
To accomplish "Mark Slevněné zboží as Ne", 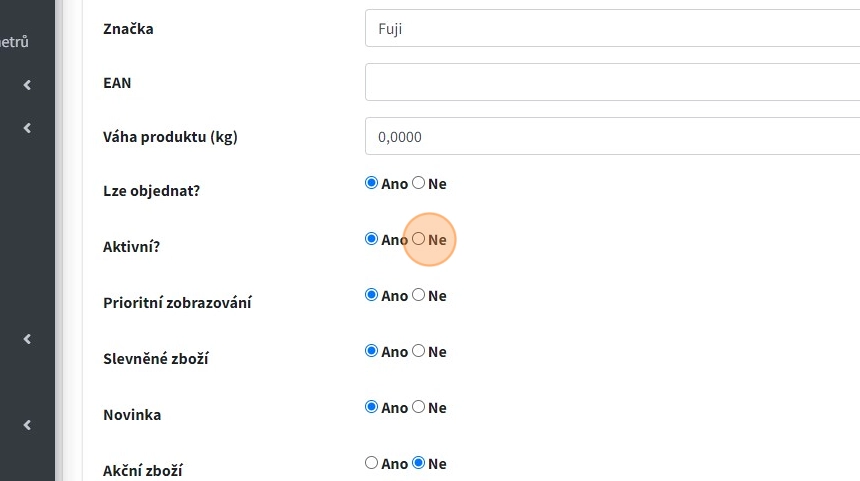I will click(x=419, y=351).
